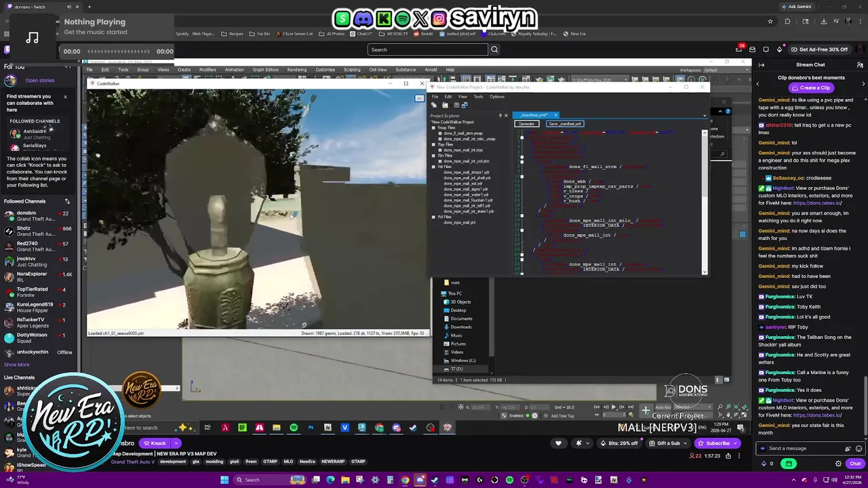Select dons_mpe_mall_fountain1.ydr in Project Explorer
Image resolution: width=868 pixels, height=488 pixels.
click(469, 201)
